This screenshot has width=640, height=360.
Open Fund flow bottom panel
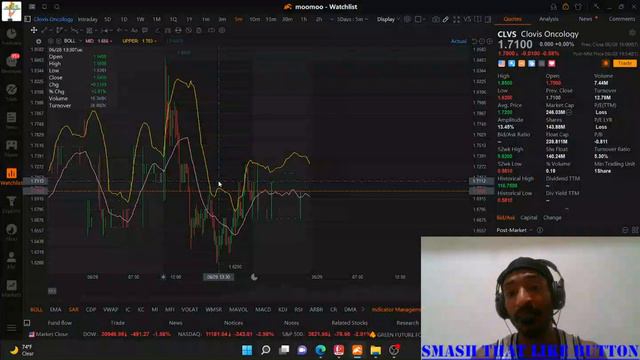tap(60, 323)
